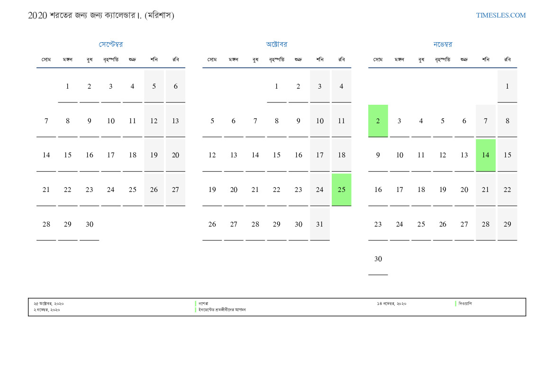Open the TIMESLES.COM link
The width and height of the screenshot is (554, 392).
[500, 15]
